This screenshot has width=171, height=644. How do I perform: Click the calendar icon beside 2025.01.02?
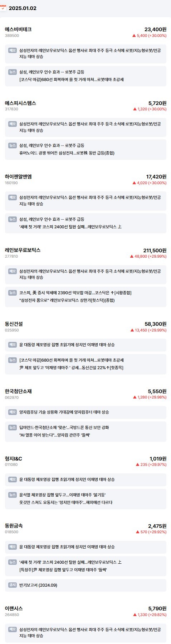coord(3,8)
